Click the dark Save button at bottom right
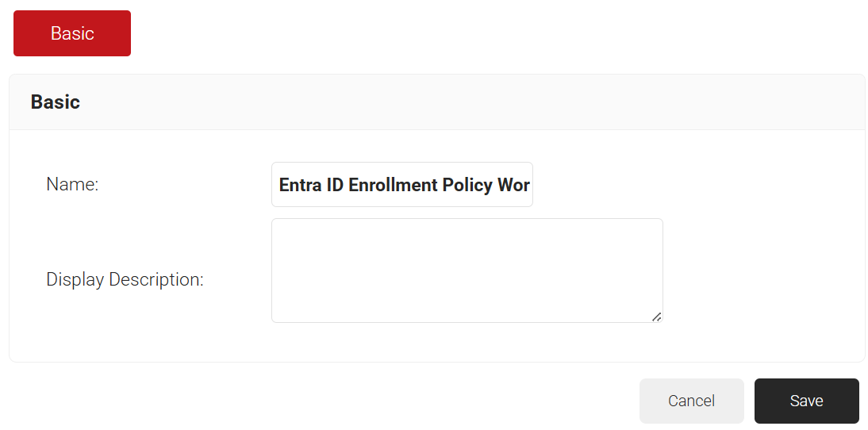The width and height of the screenshot is (868, 430). [806, 401]
